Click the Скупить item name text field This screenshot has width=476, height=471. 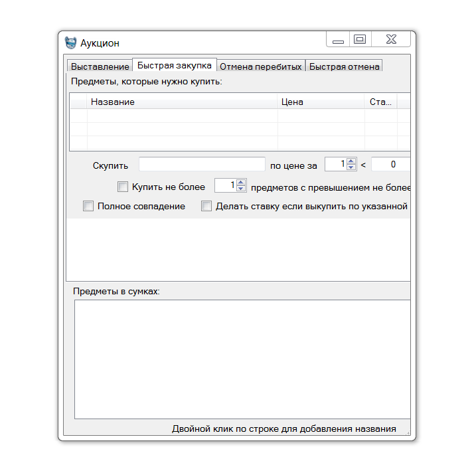pyautogui.click(x=202, y=164)
